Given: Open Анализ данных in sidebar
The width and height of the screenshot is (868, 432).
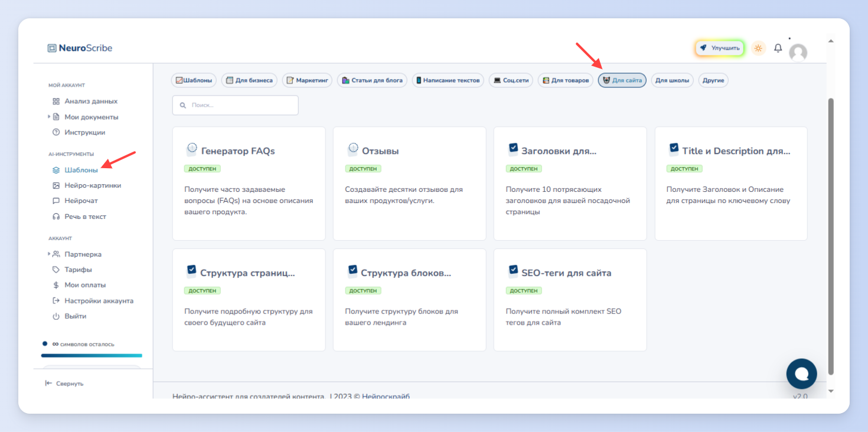Looking at the screenshot, I should [x=91, y=102].
